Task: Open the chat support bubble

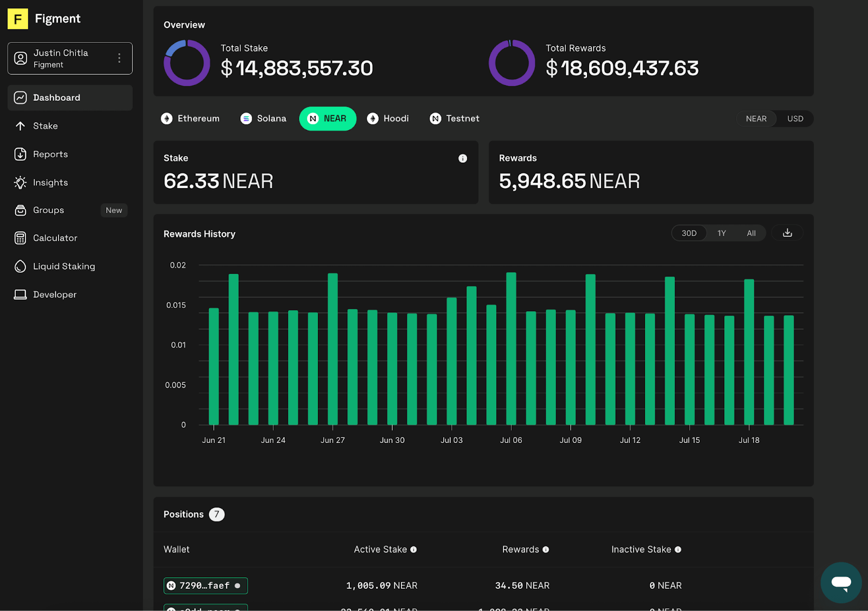Action: [x=841, y=583]
